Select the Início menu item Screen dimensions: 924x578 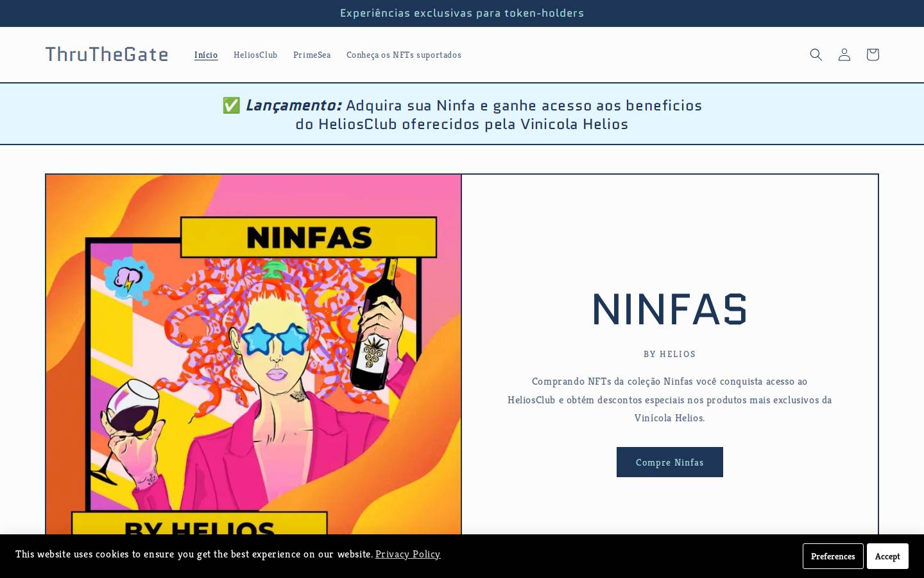coord(206,55)
